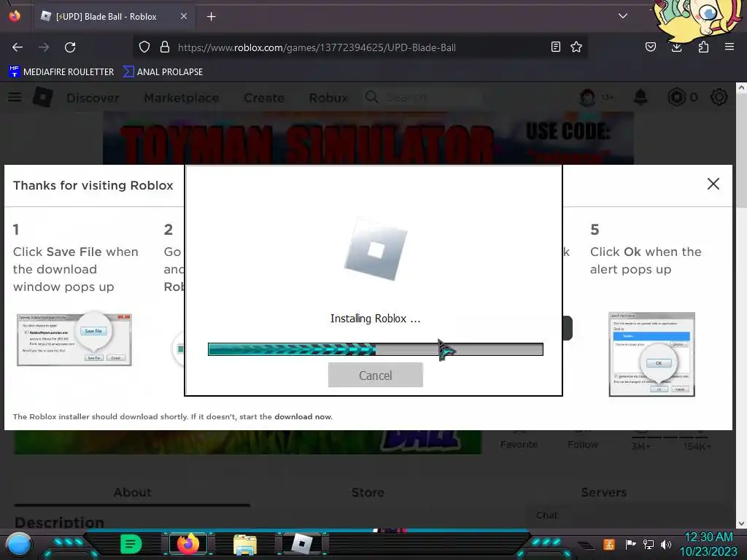Viewport: 747px width, 560px height.
Task: Expand the list all tabs dropdown
Action: click(x=623, y=16)
